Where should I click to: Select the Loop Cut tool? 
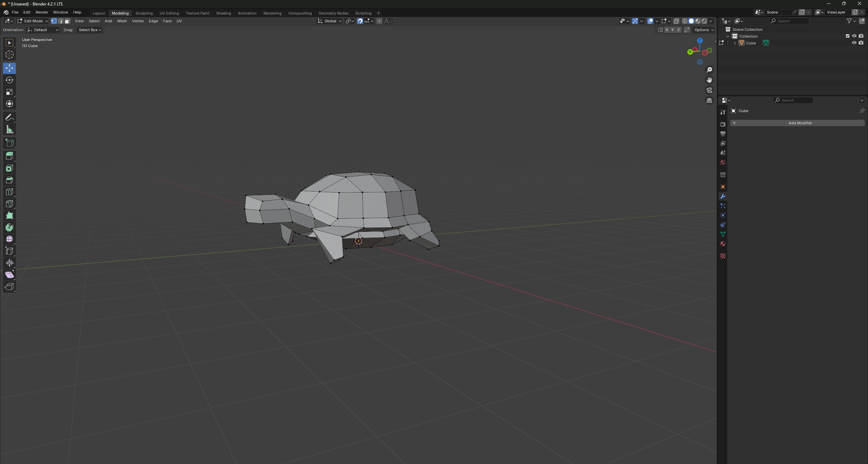(x=9, y=192)
